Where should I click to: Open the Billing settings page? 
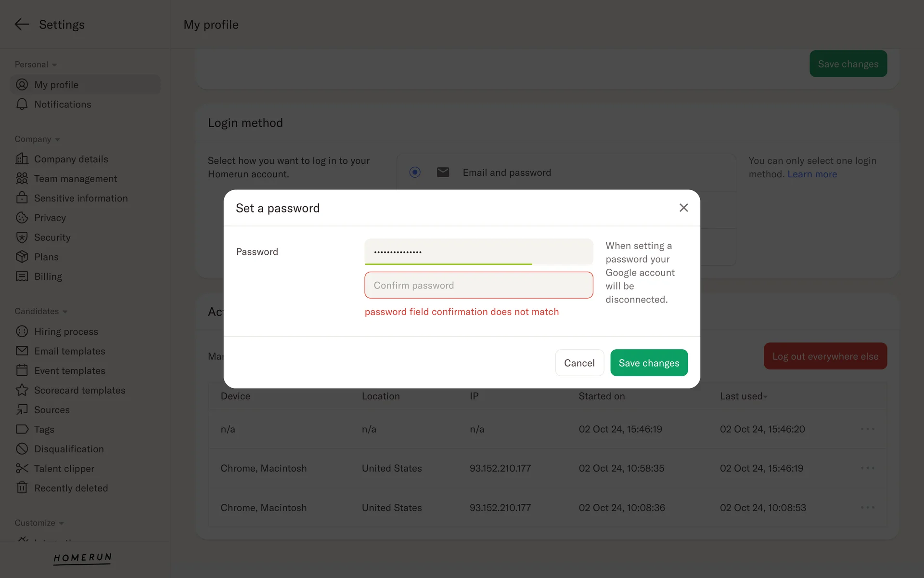click(x=48, y=276)
